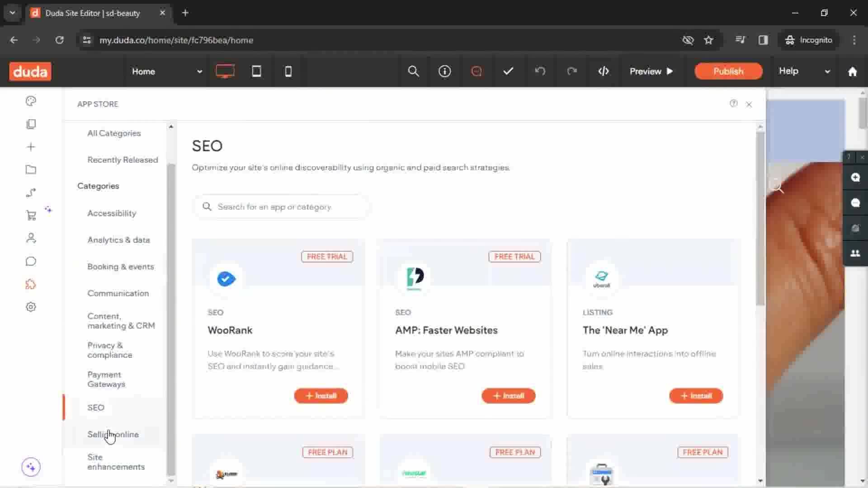Install The 'Near Me' App
868x488 pixels.
696,396
